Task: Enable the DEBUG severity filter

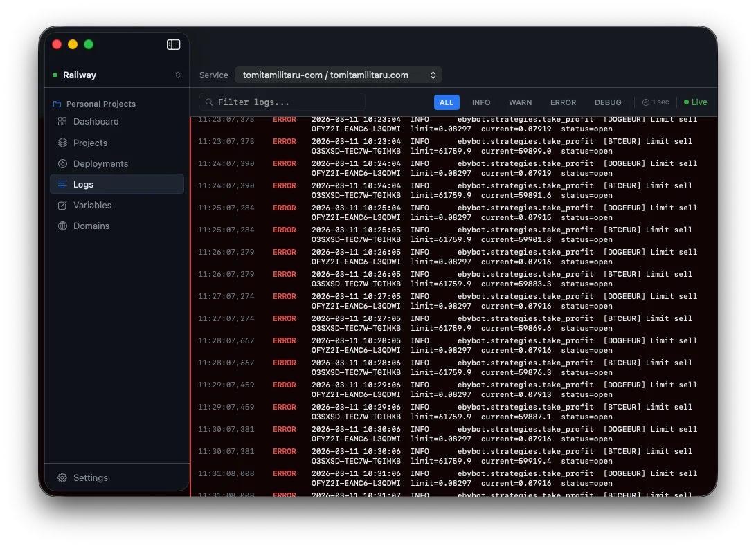Action: 608,102
